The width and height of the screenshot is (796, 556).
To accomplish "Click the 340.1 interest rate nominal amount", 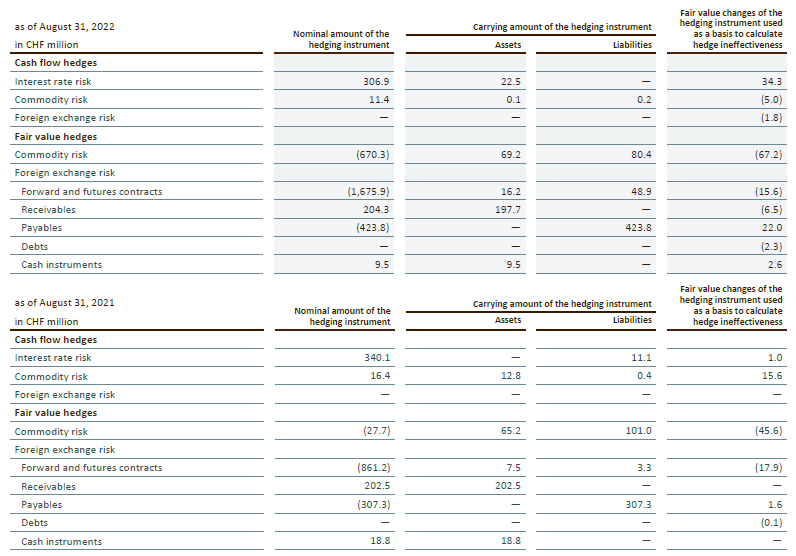I will point(375,358).
